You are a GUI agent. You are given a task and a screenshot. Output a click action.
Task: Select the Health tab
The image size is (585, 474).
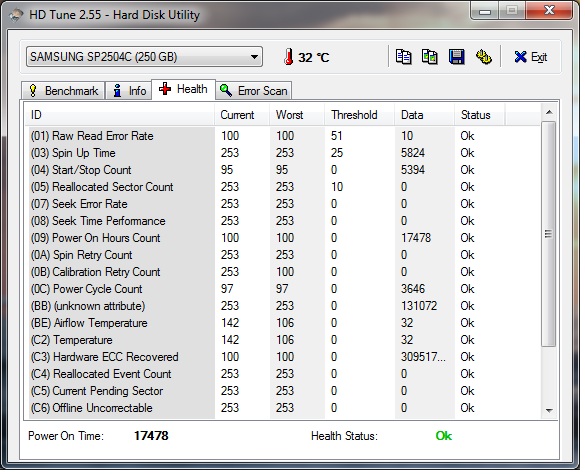[183, 89]
